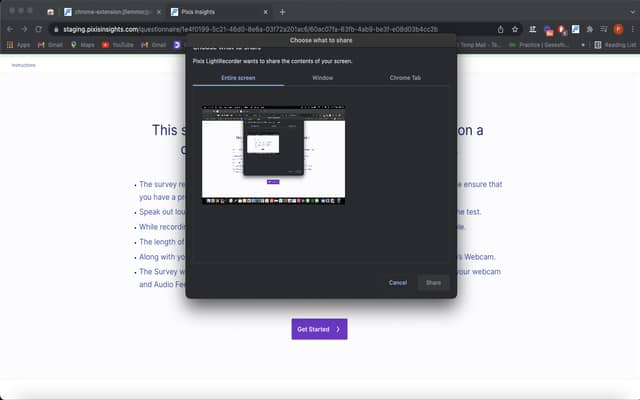
Task: Open the Apps bookmark
Action: (x=18, y=44)
